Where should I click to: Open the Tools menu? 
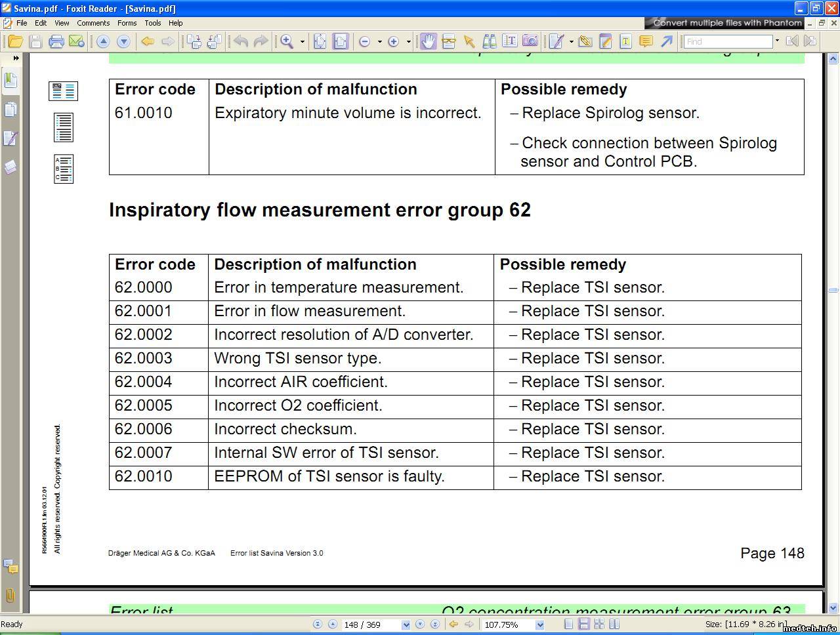[x=153, y=23]
